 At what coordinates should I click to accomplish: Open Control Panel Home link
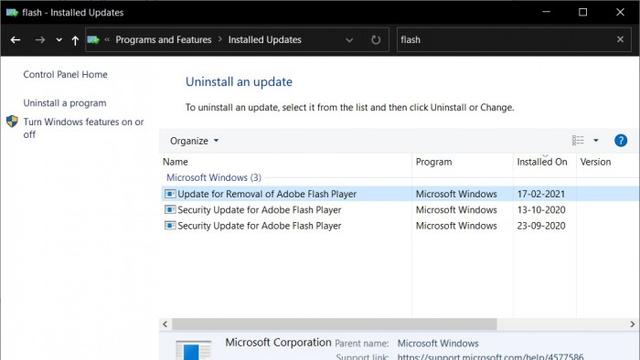tap(65, 75)
